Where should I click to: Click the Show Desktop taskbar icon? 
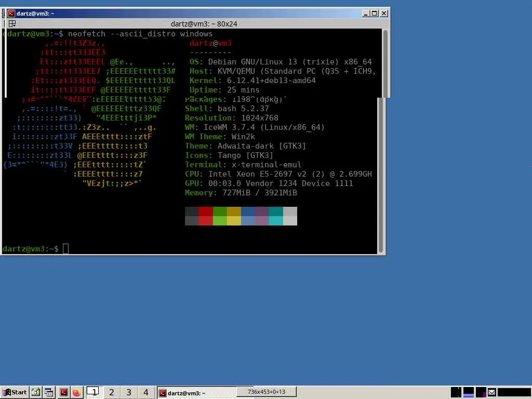click(36, 393)
